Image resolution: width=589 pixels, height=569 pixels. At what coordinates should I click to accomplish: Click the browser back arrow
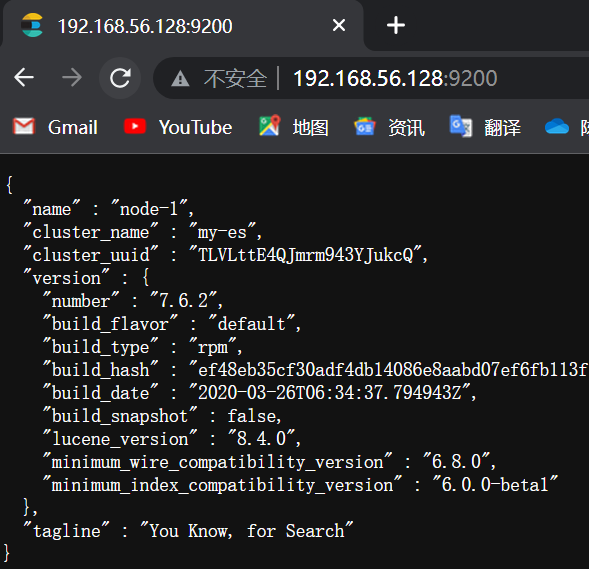pos(24,78)
